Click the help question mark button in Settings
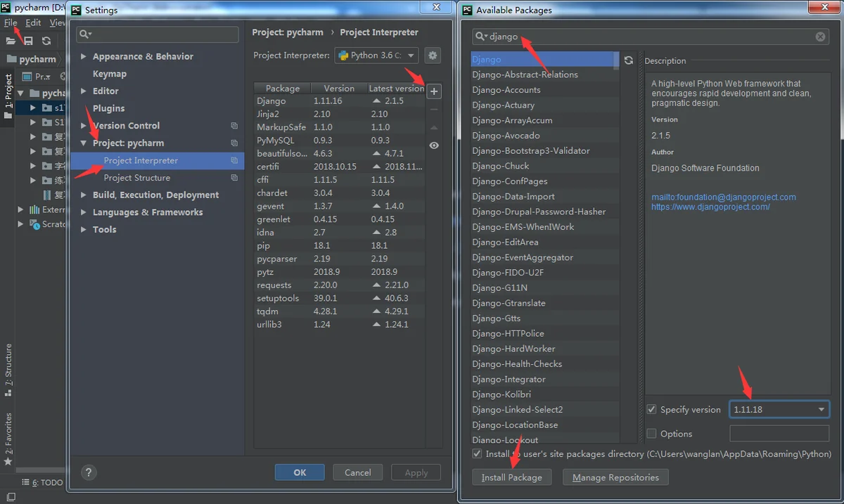The height and width of the screenshot is (504, 844). 89,472
